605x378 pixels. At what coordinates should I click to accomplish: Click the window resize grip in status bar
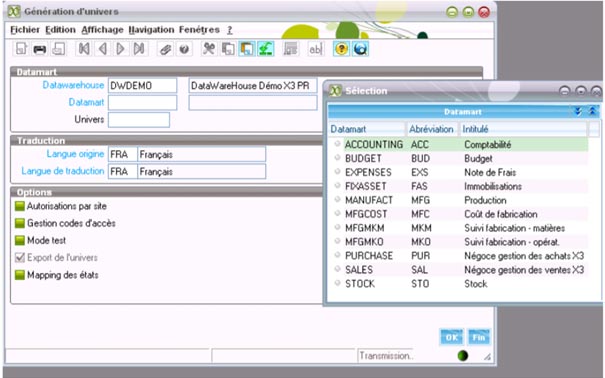click(x=487, y=357)
